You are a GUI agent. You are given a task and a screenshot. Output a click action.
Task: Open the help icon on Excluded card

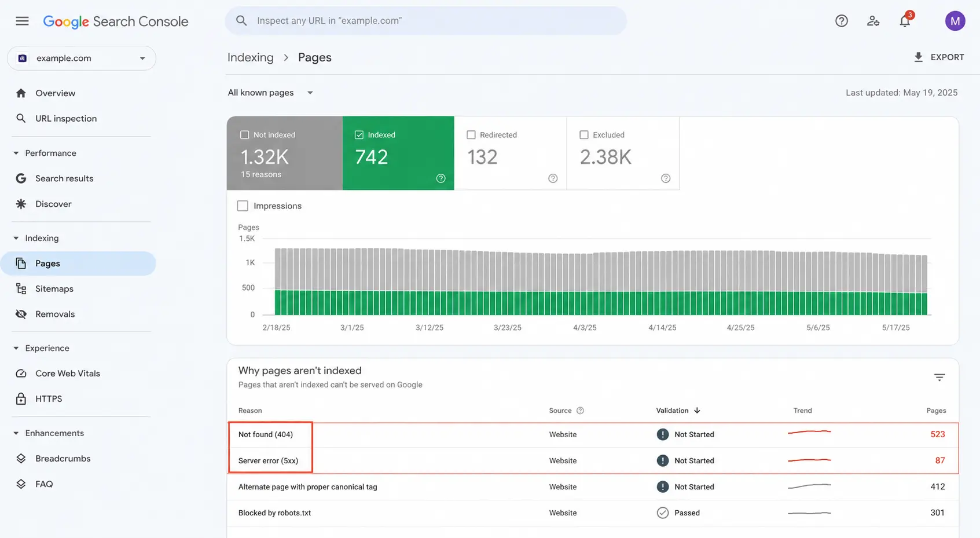(x=666, y=178)
